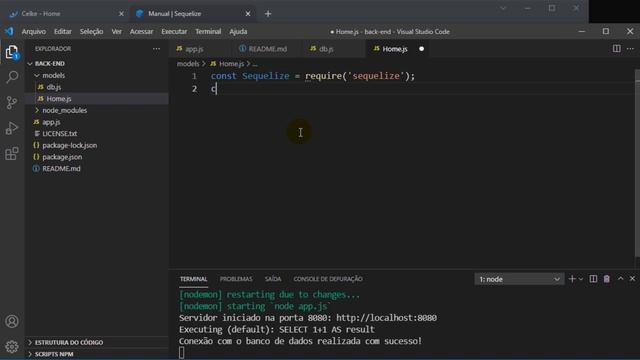Switch to the app.js editor tab
640x360 pixels.
click(x=201, y=49)
